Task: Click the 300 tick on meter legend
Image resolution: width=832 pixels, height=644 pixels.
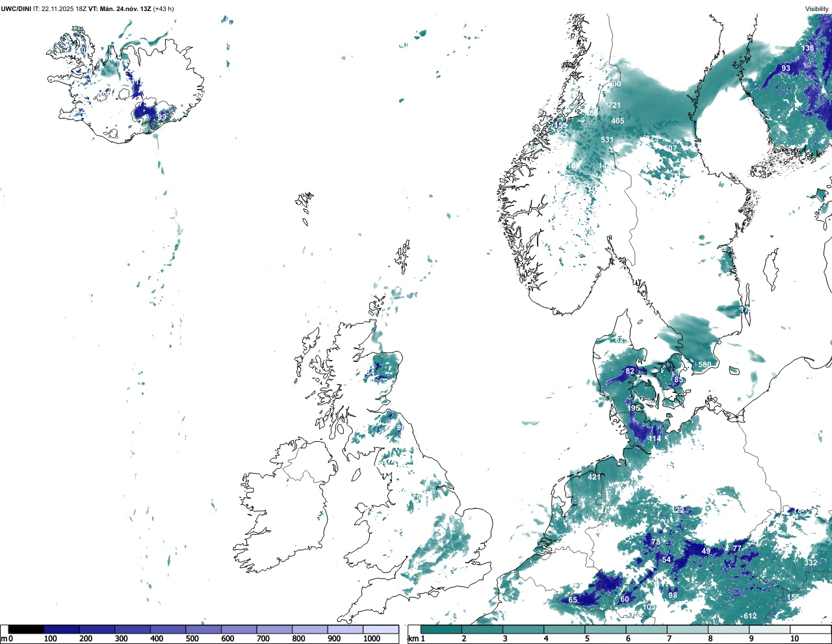Action: tap(121, 639)
